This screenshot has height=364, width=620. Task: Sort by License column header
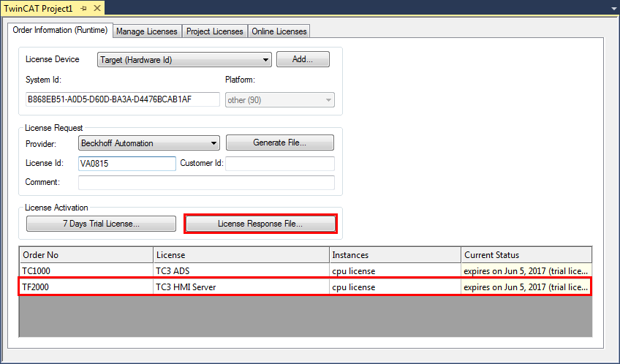tap(241, 255)
